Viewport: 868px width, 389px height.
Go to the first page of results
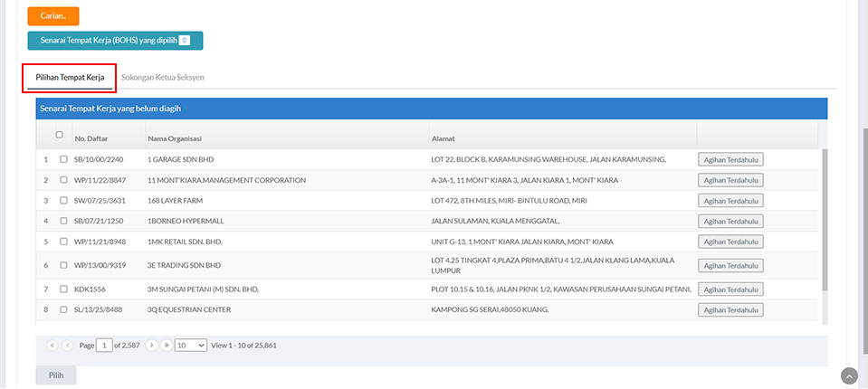[x=52, y=346]
